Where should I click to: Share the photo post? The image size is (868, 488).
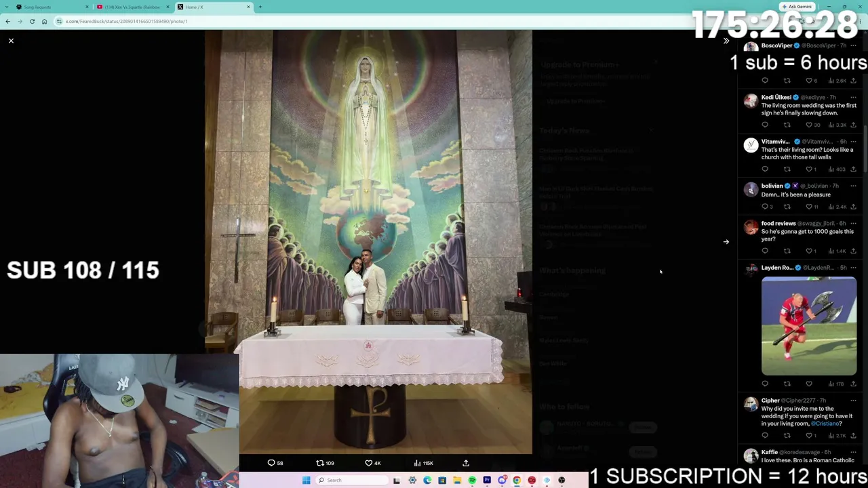[x=466, y=463]
